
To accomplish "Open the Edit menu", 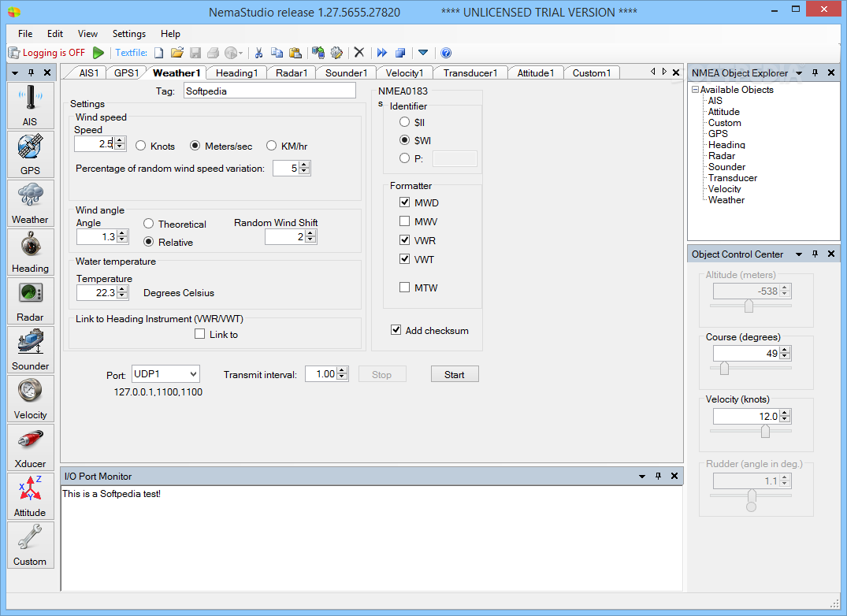I will click(55, 33).
